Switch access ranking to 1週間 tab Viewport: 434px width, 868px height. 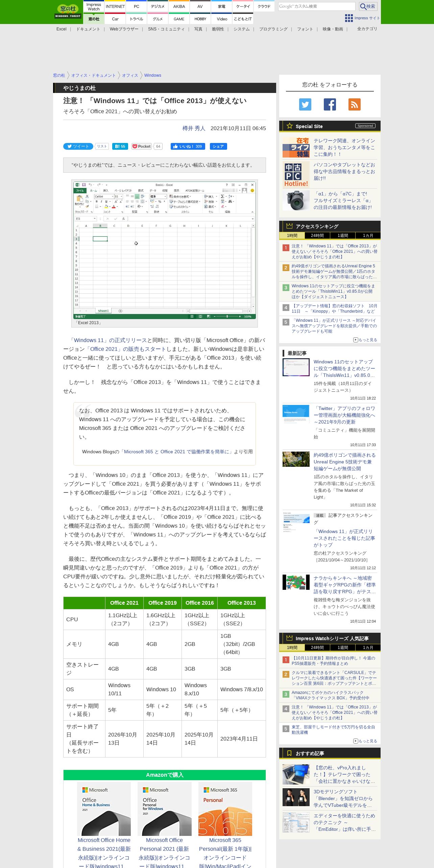(343, 236)
